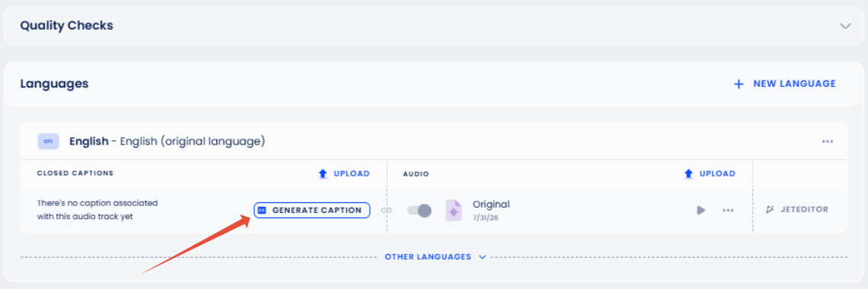This screenshot has width=868, height=289.
Task: Click the 7/31/26 audio date
Action: [485, 218]
